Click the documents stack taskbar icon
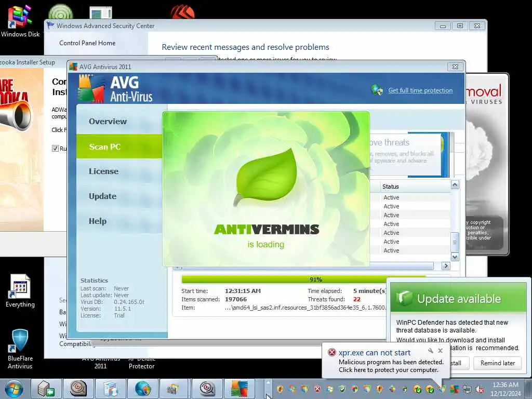532x399 pixels. 110,389
